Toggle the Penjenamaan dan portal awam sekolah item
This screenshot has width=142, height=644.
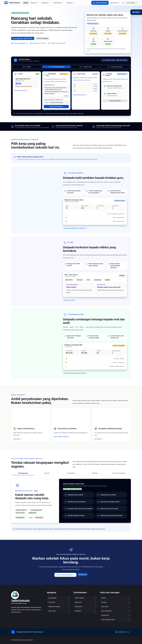[x=111, y=515]
